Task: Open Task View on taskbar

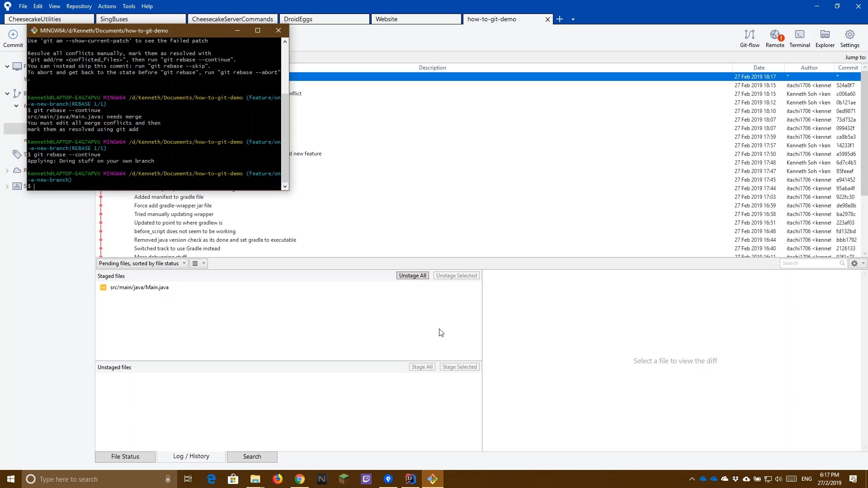Action: 188,479
